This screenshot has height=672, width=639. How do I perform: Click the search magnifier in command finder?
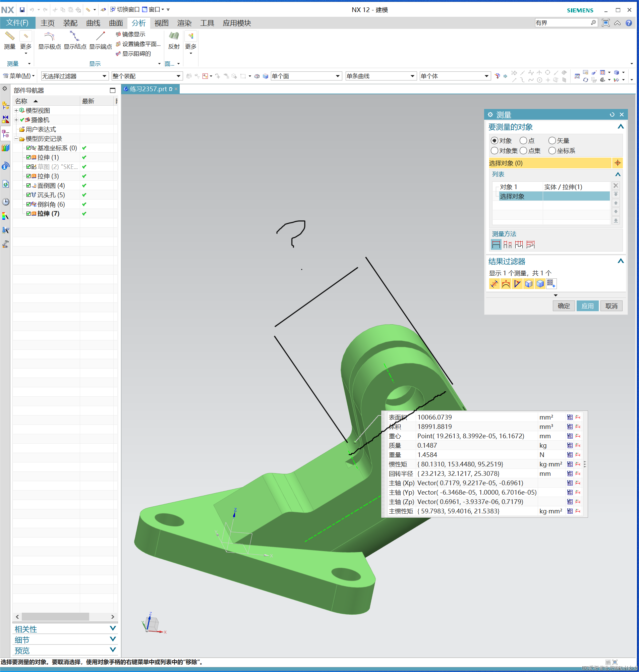tap(593, 23)
